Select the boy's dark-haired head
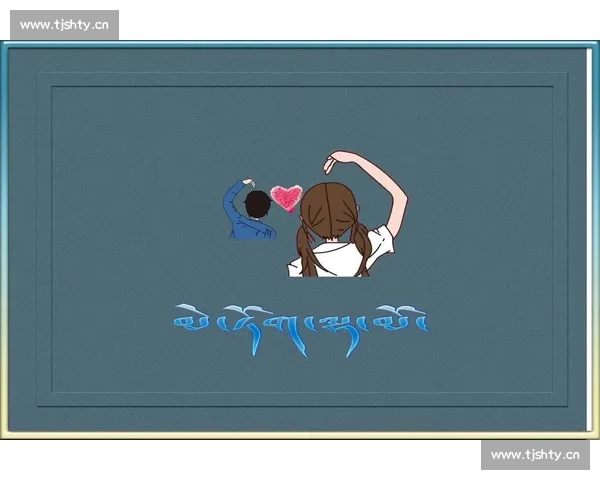Screen dimensions: 600x480 pos(258,204)
